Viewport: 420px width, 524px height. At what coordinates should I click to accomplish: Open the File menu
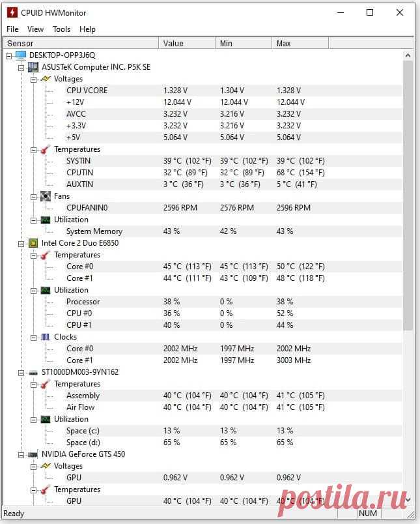pyautogui.click(x=12, y=29)
